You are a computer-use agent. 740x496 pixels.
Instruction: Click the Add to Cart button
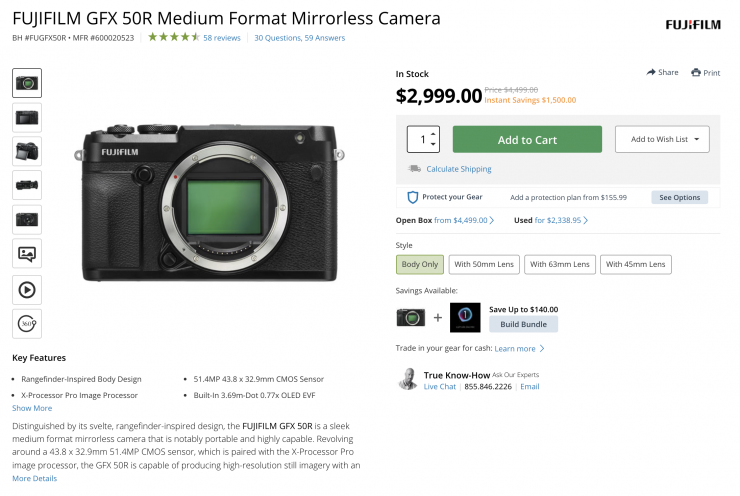pyautogui.click(x=527, y=139)
